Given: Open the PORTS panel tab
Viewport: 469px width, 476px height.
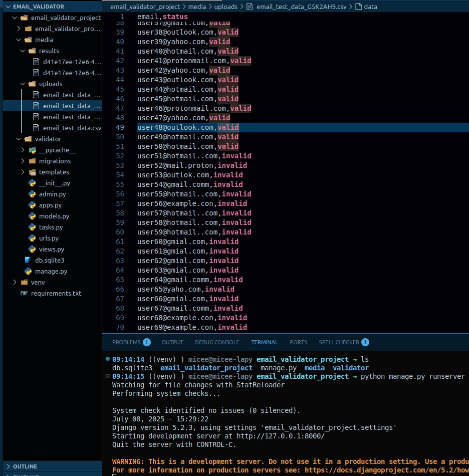Looking at the screenshot, I should pos(298,342).
